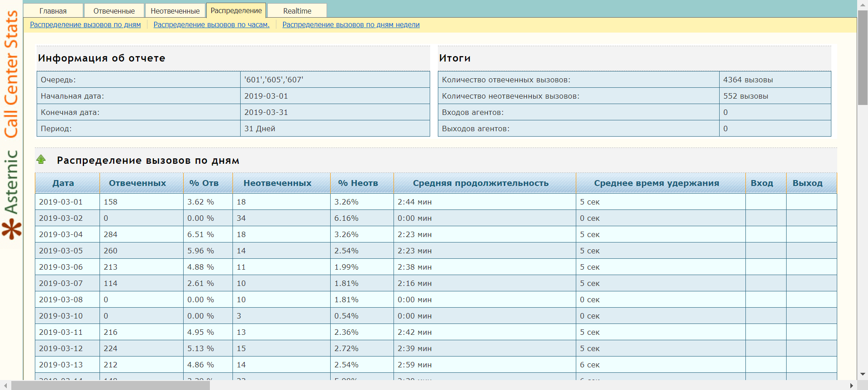Click the green up arrow icon
Viewport: 868px width, 390px height.
[x=41, y=159]
